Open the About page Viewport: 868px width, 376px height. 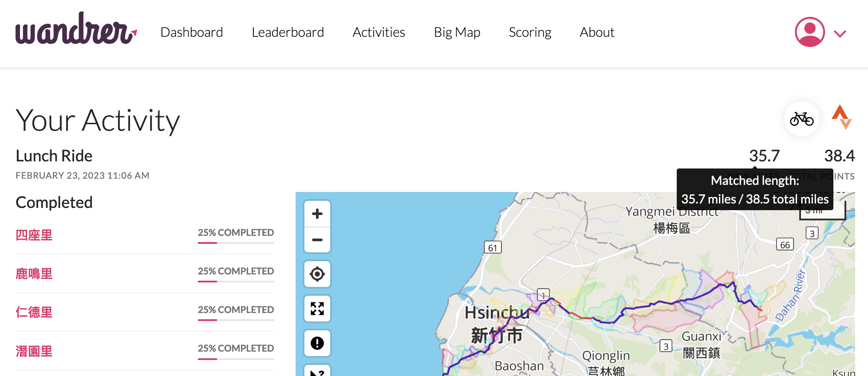point(597,32)
